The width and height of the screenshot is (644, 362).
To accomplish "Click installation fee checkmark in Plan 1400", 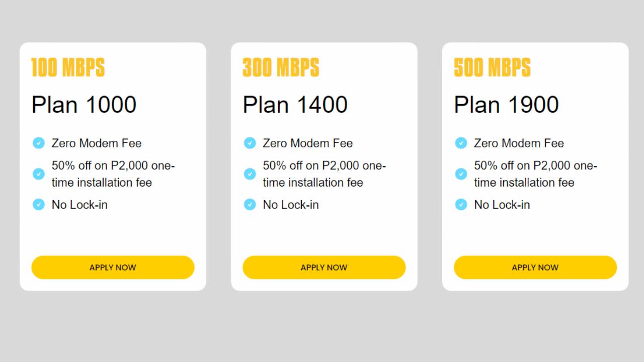I will point(250,174).
